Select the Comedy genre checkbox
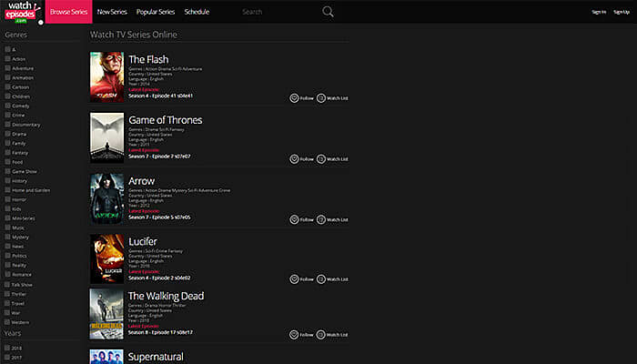This screenshot has height=364, width=637. tap(7, 106)
